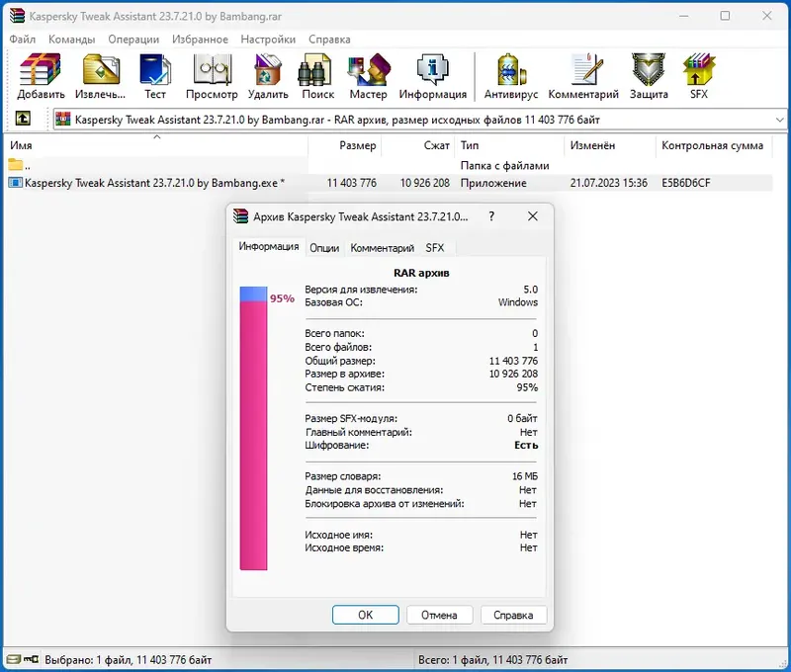
Task: Click the 95% label next to the bar
Action: [282, 298]
